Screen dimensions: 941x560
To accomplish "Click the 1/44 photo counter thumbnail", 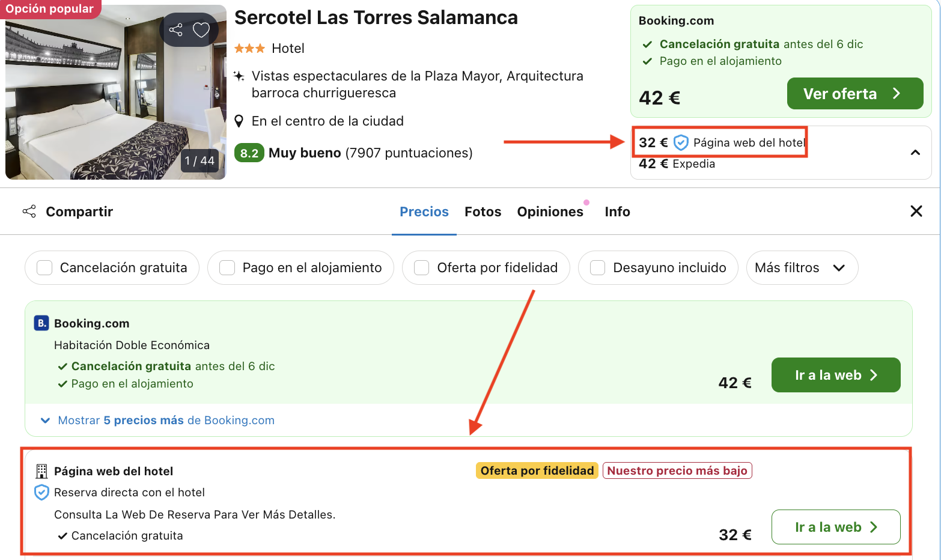I will pyautogui.click(x=199, y=162).
